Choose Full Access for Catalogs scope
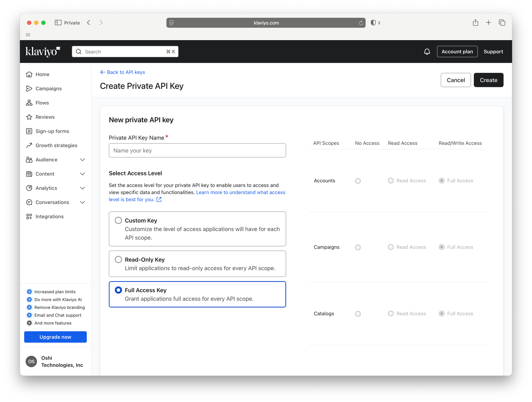 442,313
